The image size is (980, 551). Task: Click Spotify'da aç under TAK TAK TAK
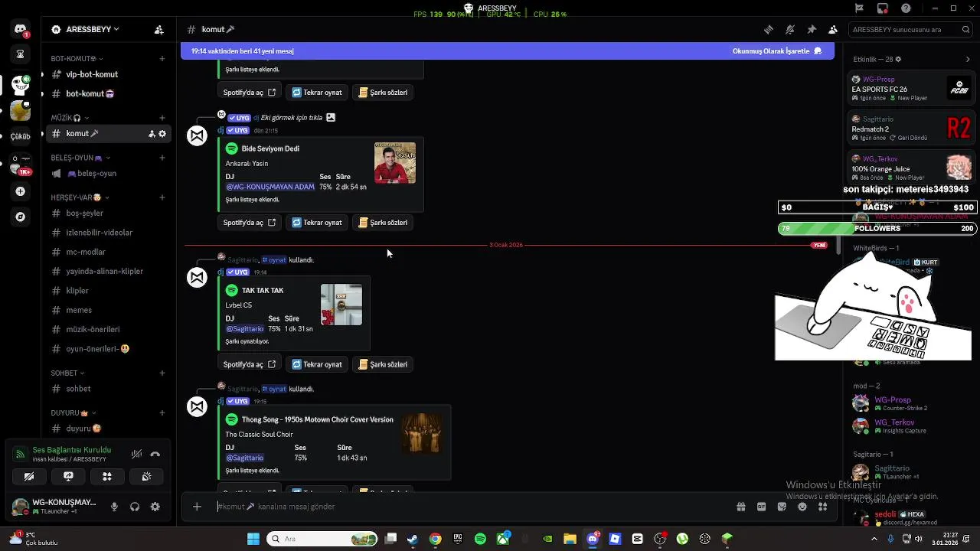pos(250,364)
